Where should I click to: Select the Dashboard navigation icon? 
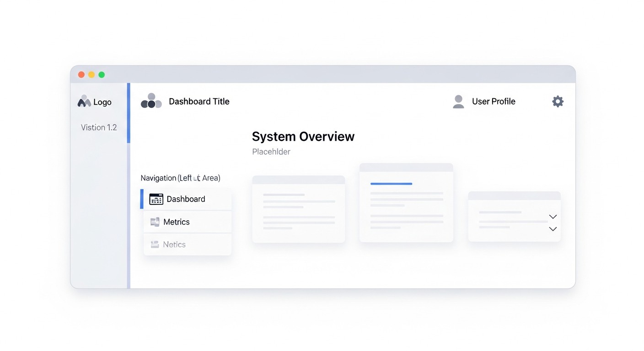pos(156,199)
